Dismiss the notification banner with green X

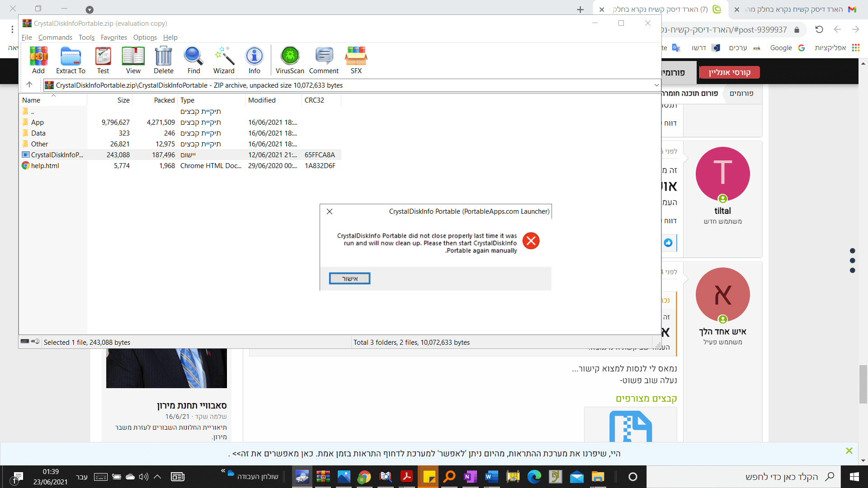point(849,451)
